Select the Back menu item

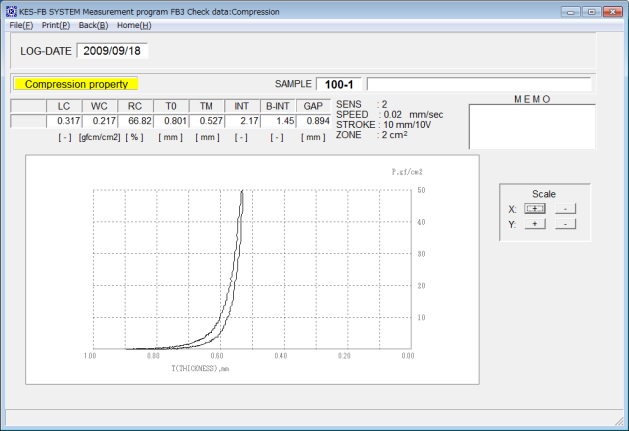coord(94,25)
